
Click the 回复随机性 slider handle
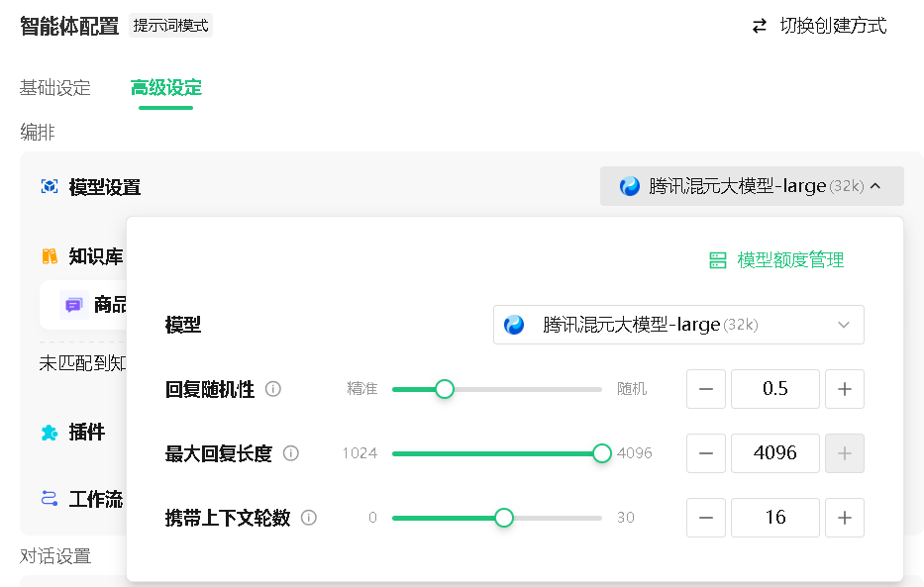444,388
